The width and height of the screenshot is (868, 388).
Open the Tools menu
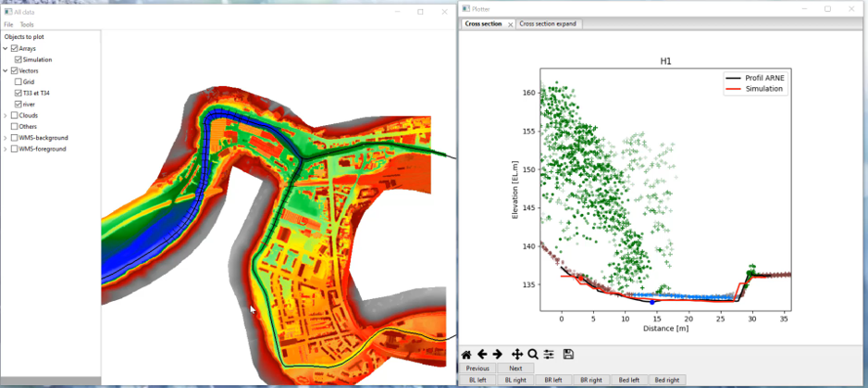point(27,24)
